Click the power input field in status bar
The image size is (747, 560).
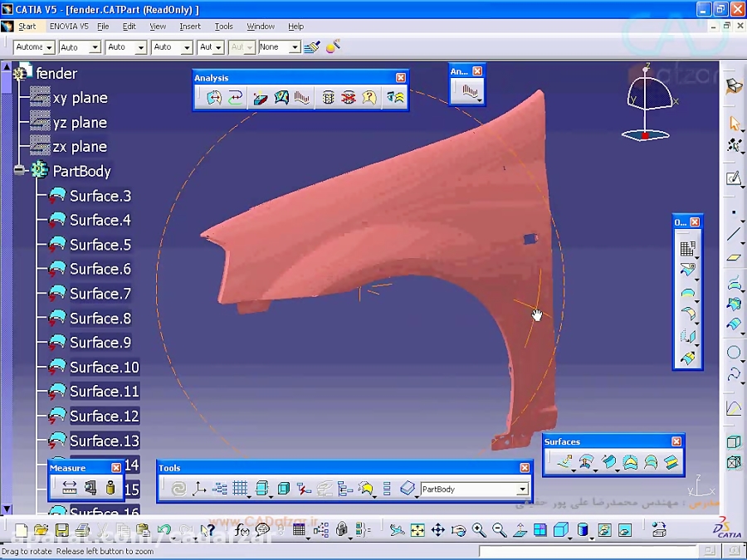click(x=590, y=548)
